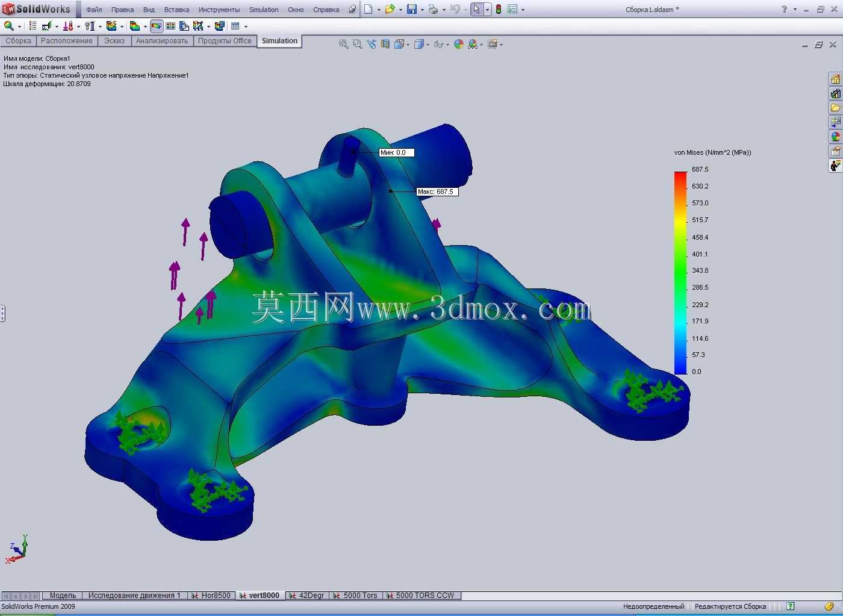This screenshot has width=843, height=616.
Task: Click the Section View icon
Action: coord(385,44)
